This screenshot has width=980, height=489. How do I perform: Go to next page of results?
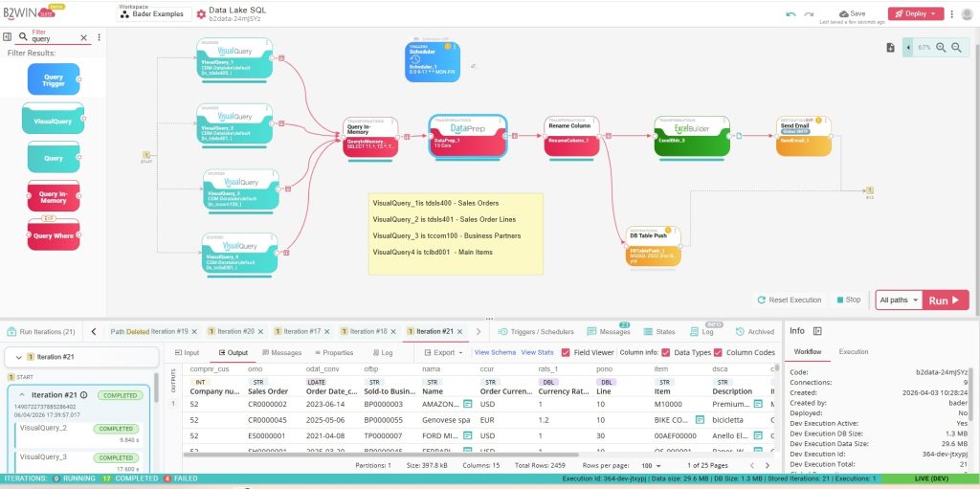tap(768, 465)
